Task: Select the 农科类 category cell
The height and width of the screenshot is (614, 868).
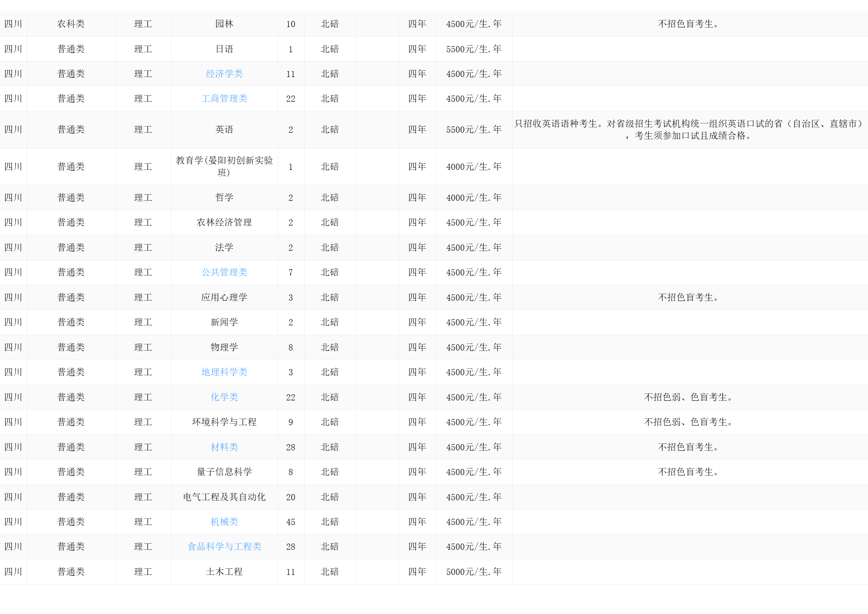Action: [71, 24]
